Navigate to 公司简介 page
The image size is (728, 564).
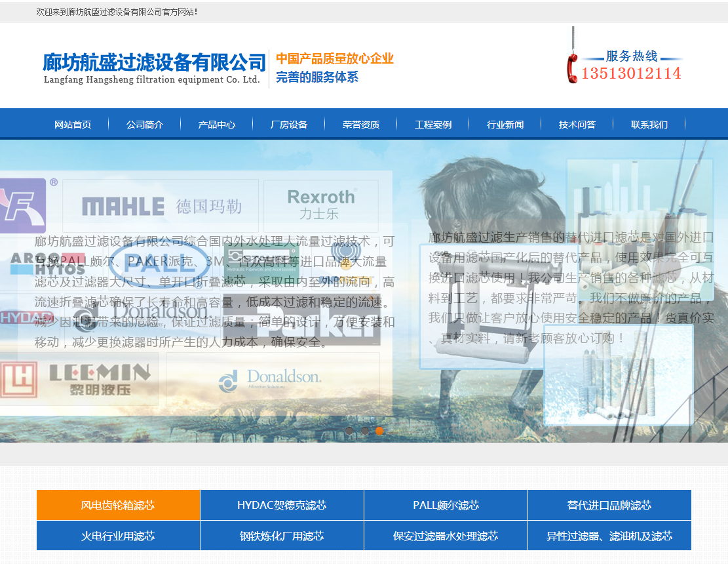(145, 125)
